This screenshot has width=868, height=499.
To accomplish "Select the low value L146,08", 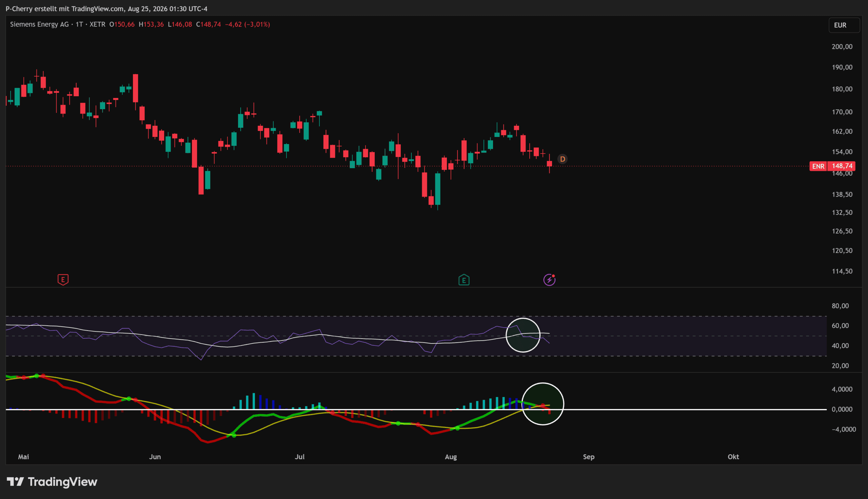I will [x=180, y=24].
